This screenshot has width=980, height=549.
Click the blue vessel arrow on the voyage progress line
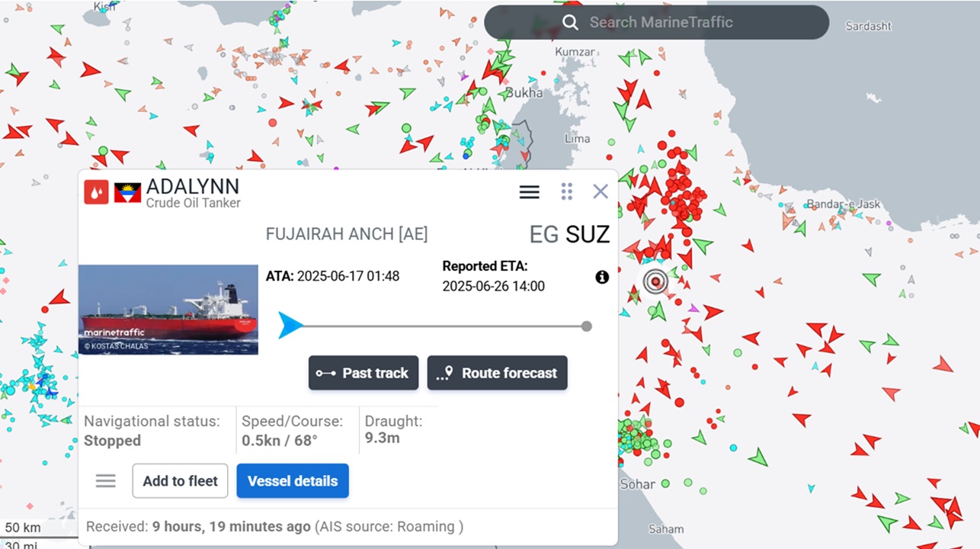click(290, 326)
